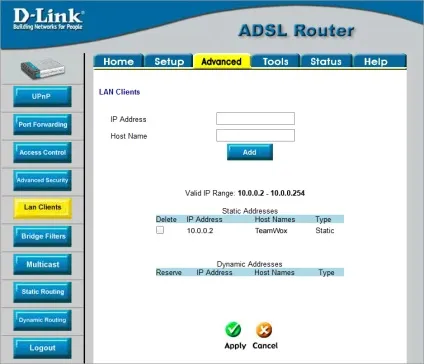424x364 pixels.
Task: Click the Reserve column header
Action: (169, 272)
